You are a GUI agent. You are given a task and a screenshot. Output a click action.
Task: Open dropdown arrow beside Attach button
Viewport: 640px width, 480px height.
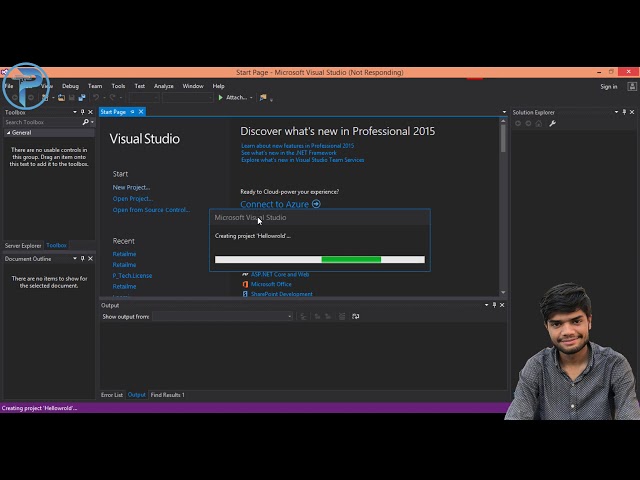[x=251, y=98]
